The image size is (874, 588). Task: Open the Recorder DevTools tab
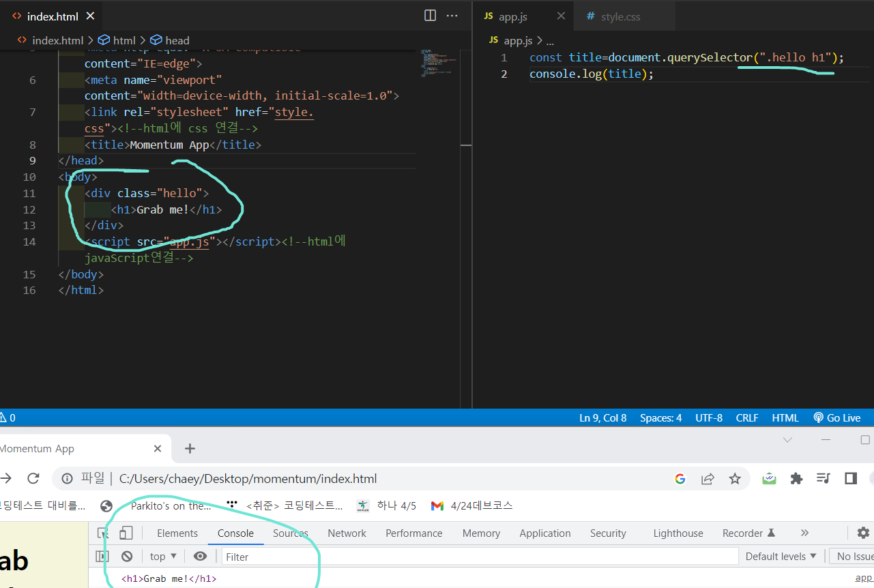pos(748,533)
